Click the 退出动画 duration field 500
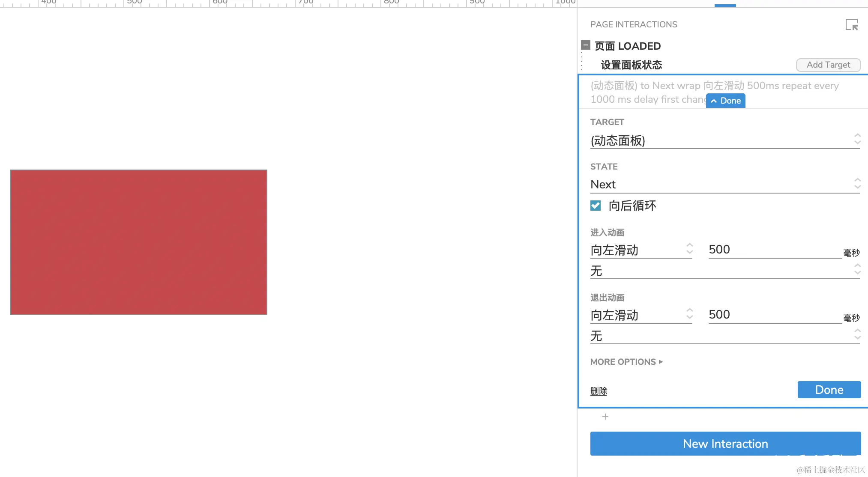 click(x=775, y=315)
